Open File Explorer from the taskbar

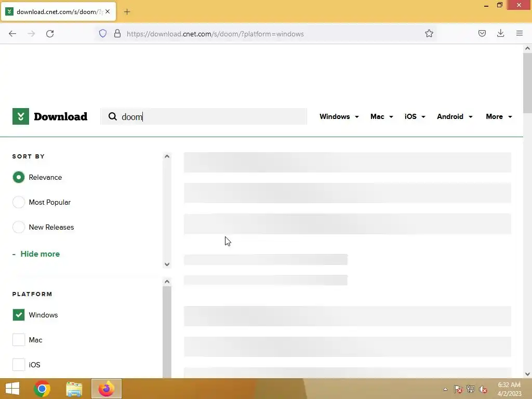74,389
